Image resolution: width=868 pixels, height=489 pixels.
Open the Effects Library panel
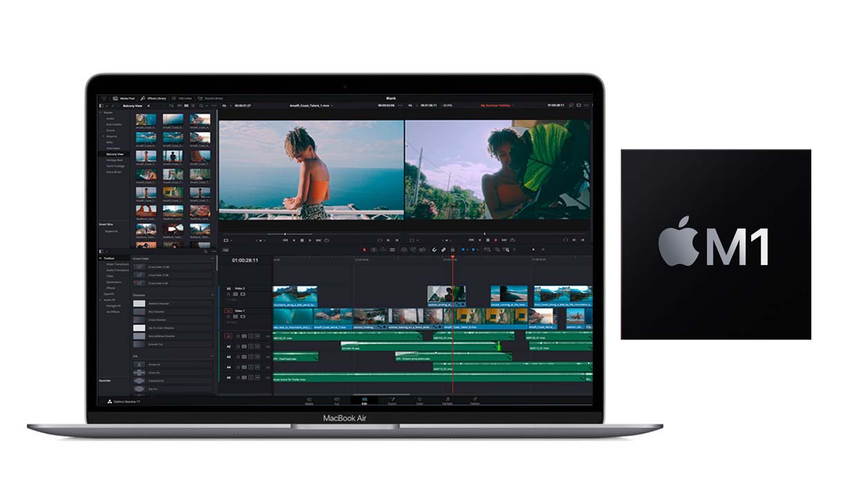coord(153,99)
